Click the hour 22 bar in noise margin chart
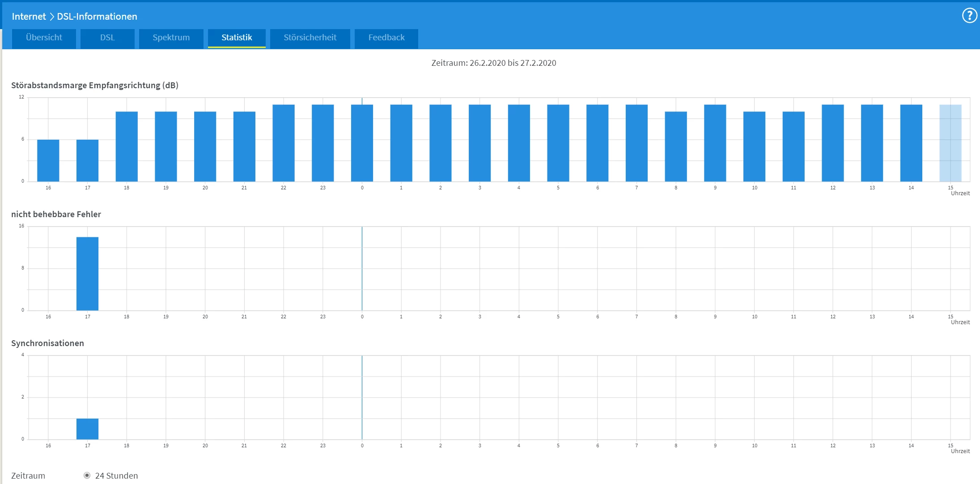The width and height of the screenshot is (980, 484). point(284,143)
